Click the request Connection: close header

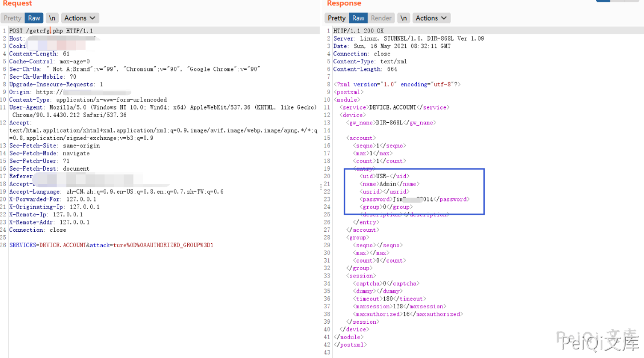click(38, 230)
